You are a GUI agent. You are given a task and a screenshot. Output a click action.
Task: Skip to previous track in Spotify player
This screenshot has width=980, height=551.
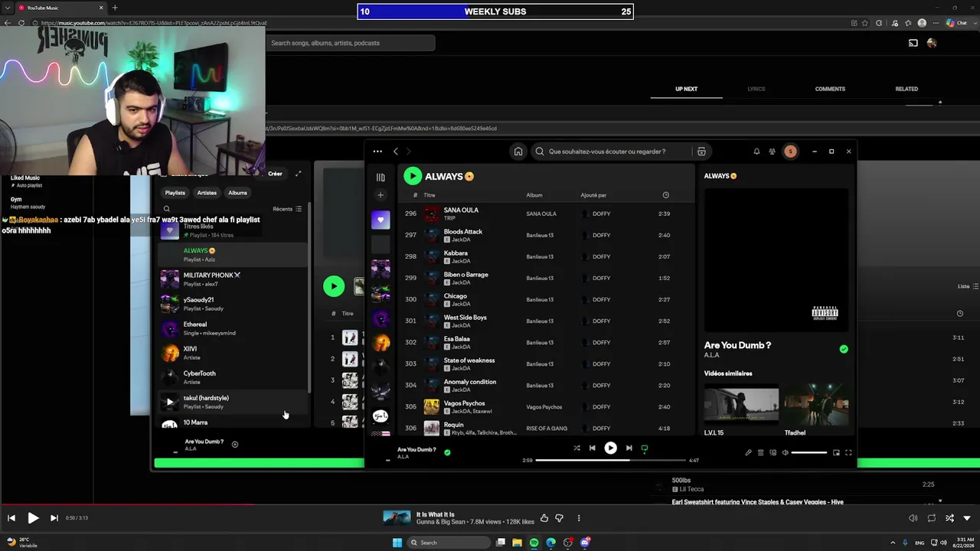(592, 448)
